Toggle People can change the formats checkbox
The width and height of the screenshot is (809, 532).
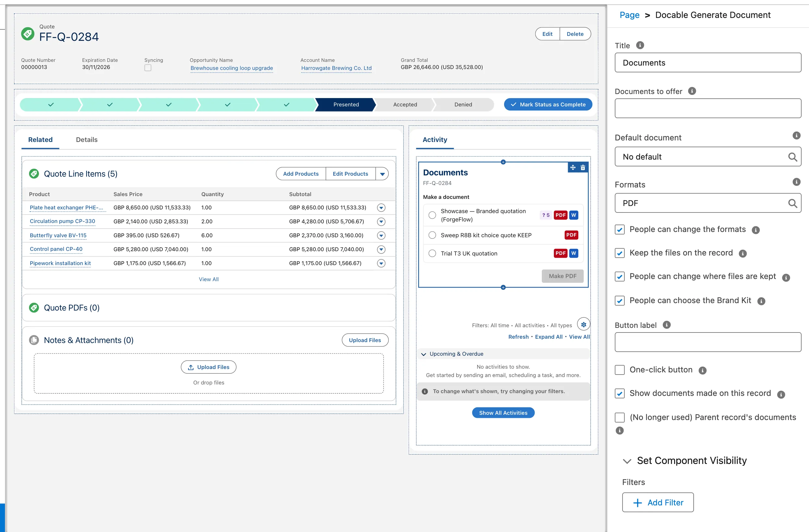[x=619, y=230]
